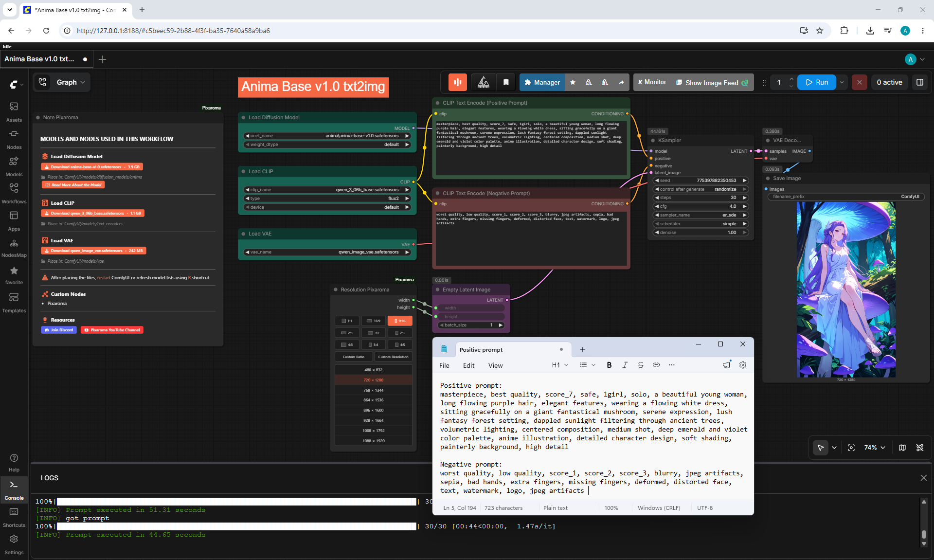Cancel current run with red X button

tap(860, 82)
